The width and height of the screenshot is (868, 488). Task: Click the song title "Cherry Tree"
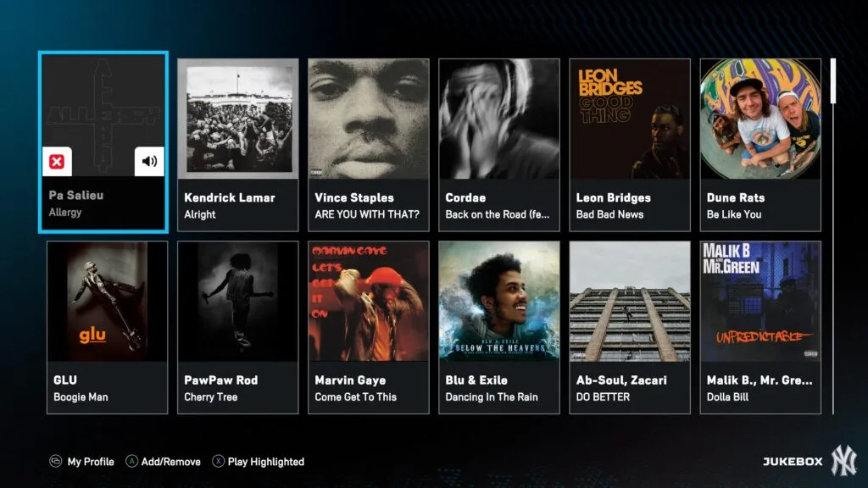(x=211, y=397)
